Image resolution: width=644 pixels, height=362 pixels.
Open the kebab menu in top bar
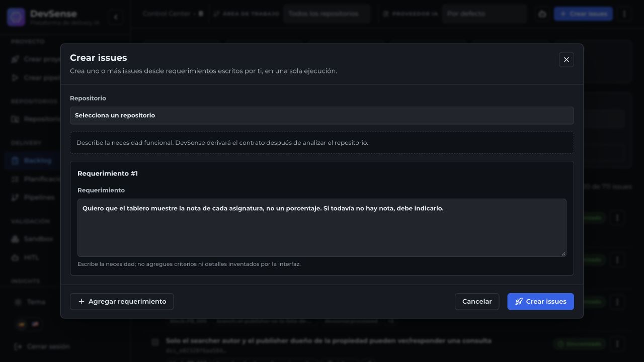624,14
